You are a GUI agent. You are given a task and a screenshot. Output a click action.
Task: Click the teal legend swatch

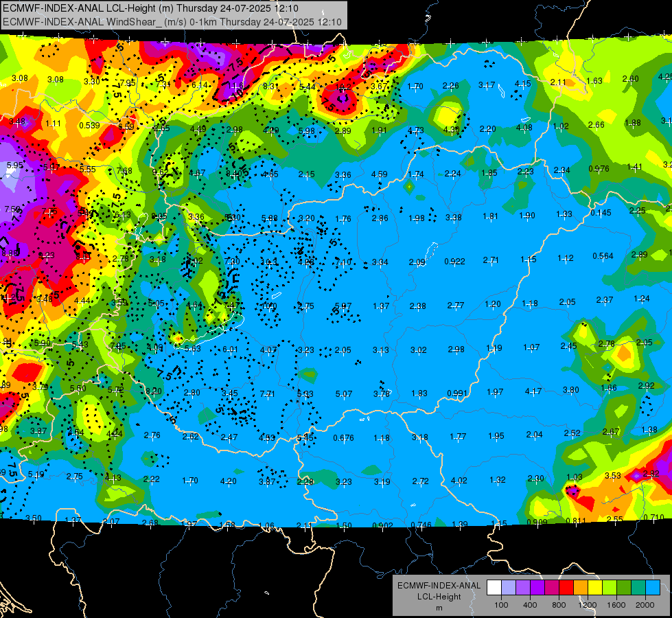pyautogui.click(x=638, y=588)
